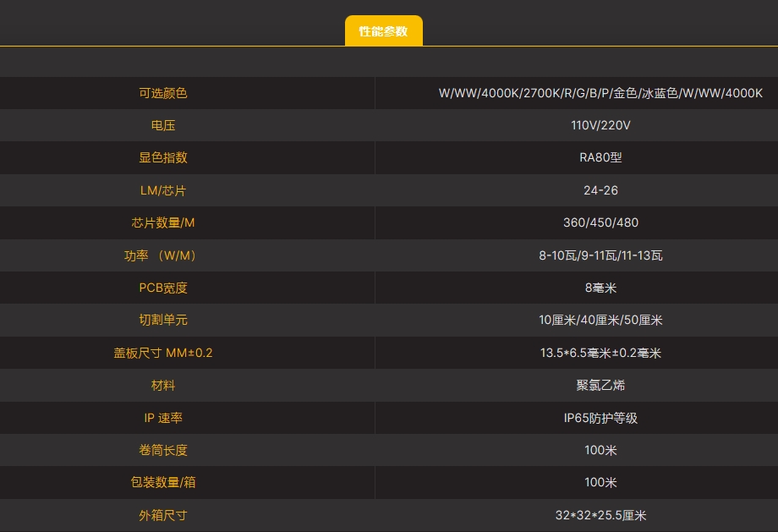Click the 功率 (W/M) label
Viewport: 778px width, 532px height.
163,255
